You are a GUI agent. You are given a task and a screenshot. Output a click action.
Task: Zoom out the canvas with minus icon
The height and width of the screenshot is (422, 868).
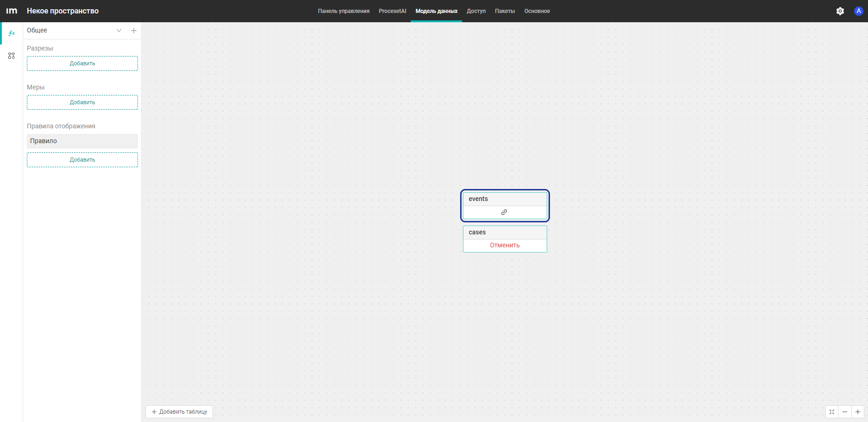click(x=845, y=412)
